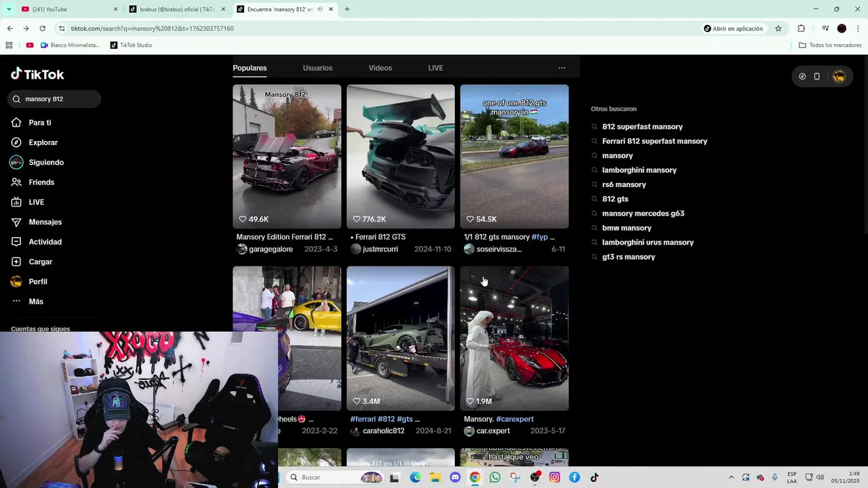
Task: Select '812 gts' suggestion
Action: tap(615, 199)
